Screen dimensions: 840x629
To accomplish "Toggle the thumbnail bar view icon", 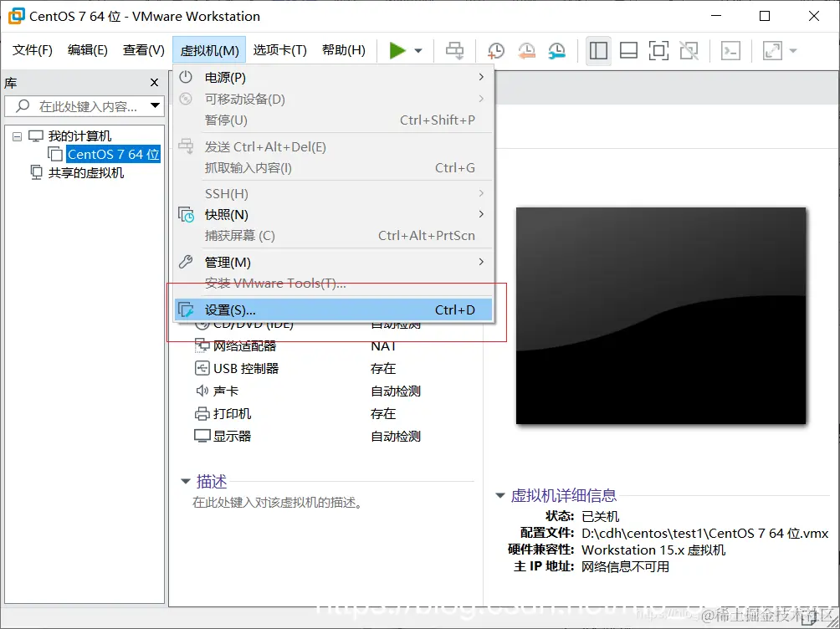I will coord(628,50).
